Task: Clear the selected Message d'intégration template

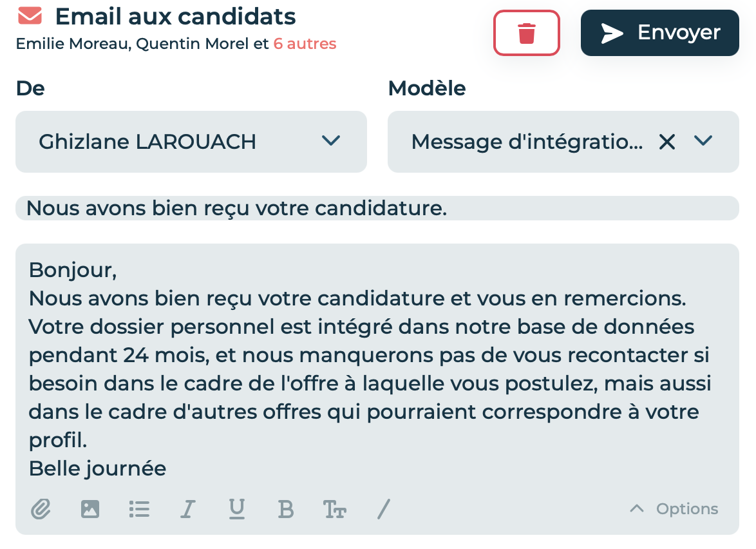Action: (x=667, y=142)
